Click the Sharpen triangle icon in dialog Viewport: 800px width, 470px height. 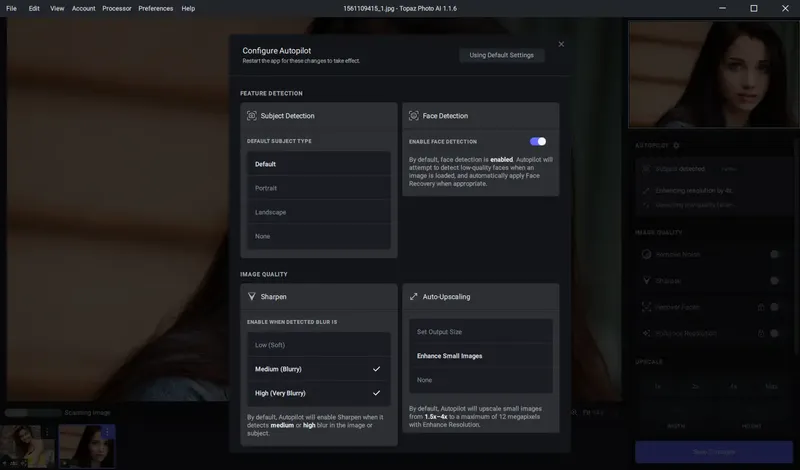click(x=252, y=296)
